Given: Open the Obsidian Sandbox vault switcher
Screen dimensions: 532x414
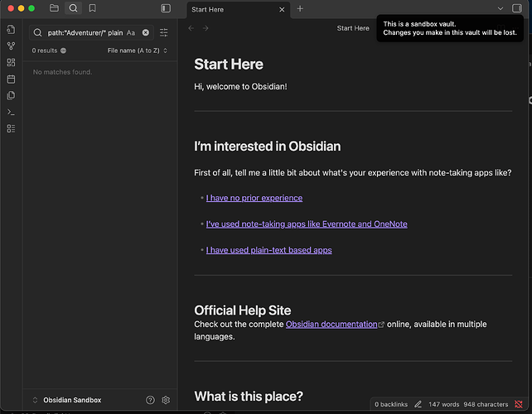Looking at the screenshot, I should pos(67,400).
